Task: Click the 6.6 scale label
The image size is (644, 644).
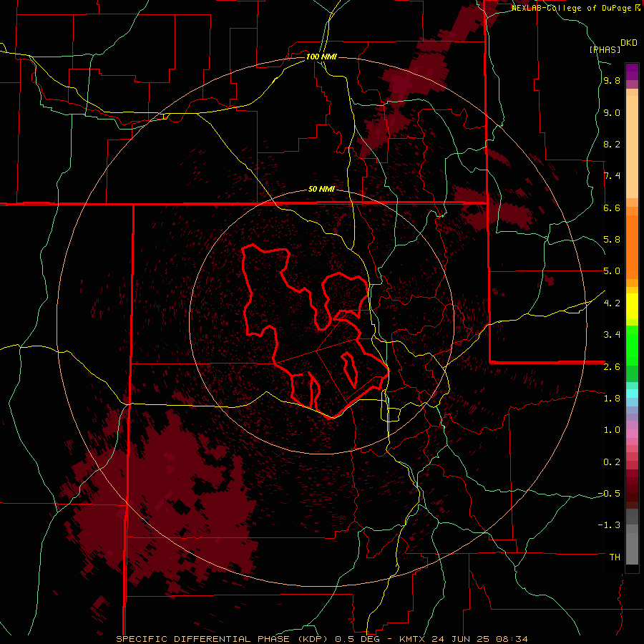Action: click(612, 208)
